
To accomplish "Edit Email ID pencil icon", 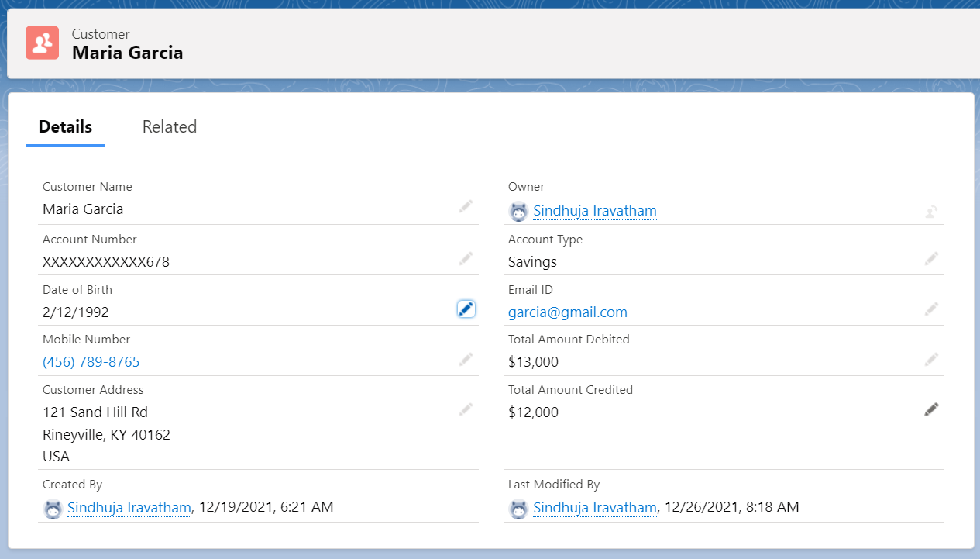I will 931,309.
